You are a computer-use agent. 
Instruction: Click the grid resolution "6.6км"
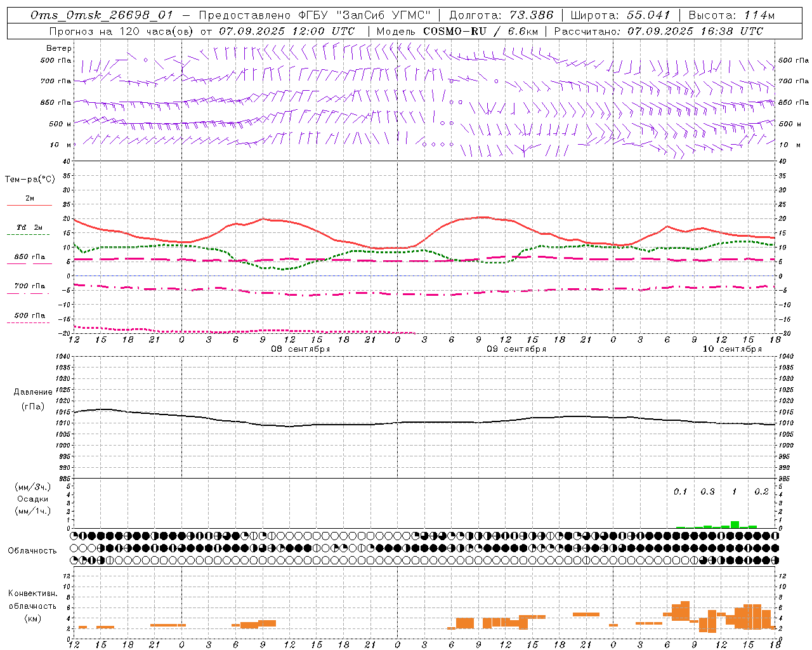523,31
